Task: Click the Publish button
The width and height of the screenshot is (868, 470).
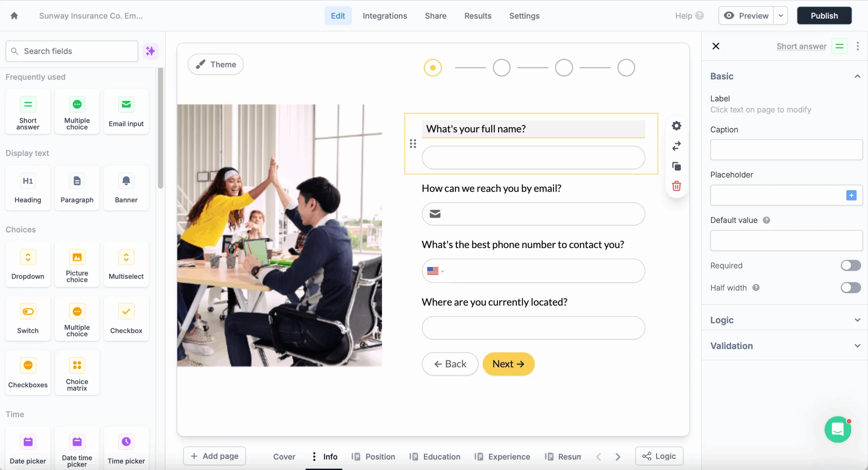Action: point(824,16)
